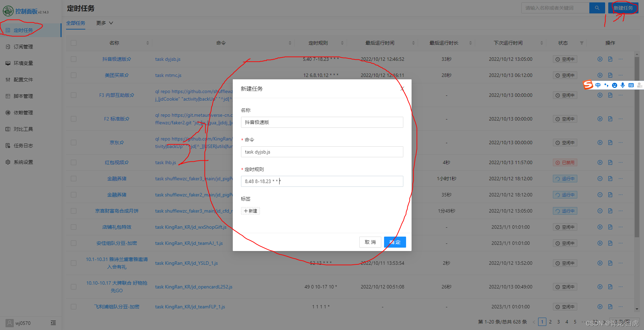Sort by 命令 column sorter
Image resolution: width=644 pixels, height=330 pixels.
290,43
